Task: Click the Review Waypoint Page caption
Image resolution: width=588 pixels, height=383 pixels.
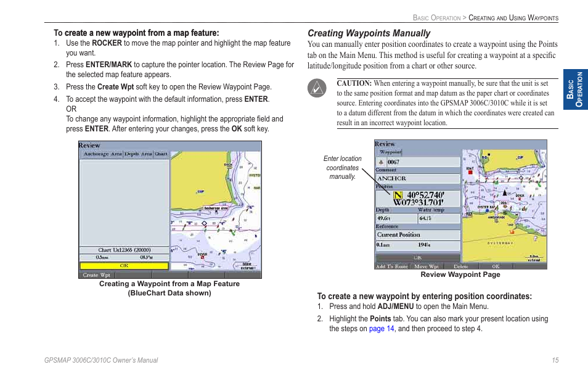Action: 460,274
